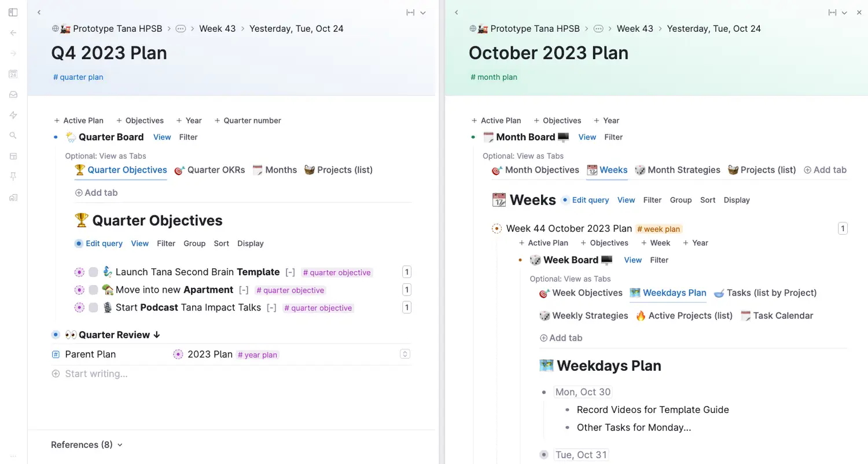The width and height of the screenshot is (868, 464).
Task: Check the Launch Tana Second Brain Template checkbox
Action: coord(94,272)
